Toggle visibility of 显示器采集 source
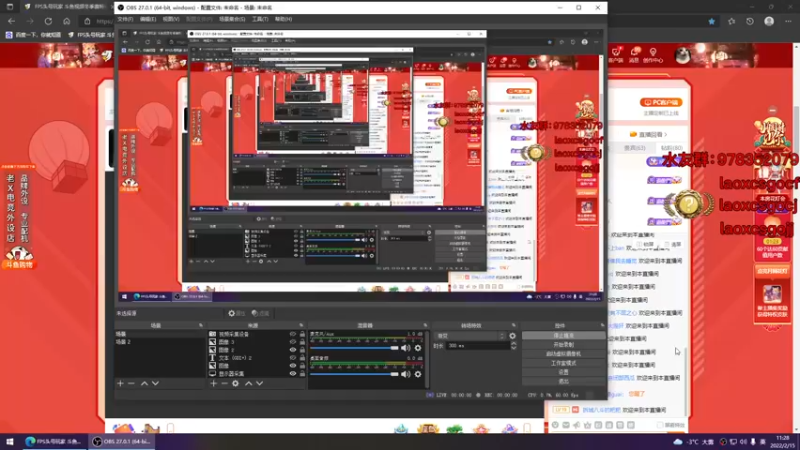 click(293, 373)
